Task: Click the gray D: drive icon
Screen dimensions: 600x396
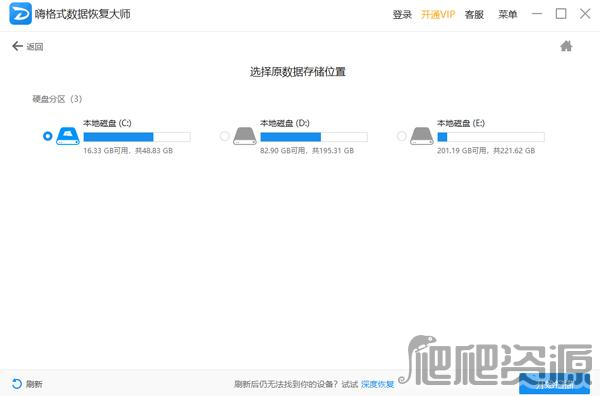Action: point(245,136)
